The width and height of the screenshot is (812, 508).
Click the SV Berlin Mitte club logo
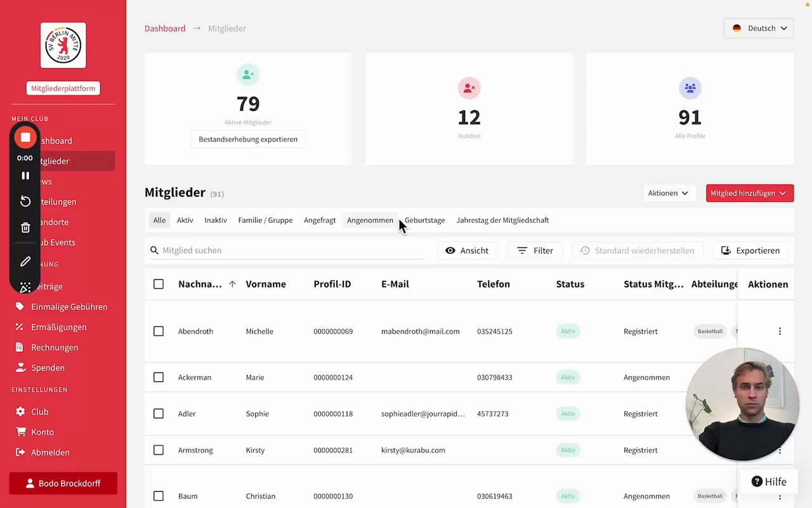point(63,45)
